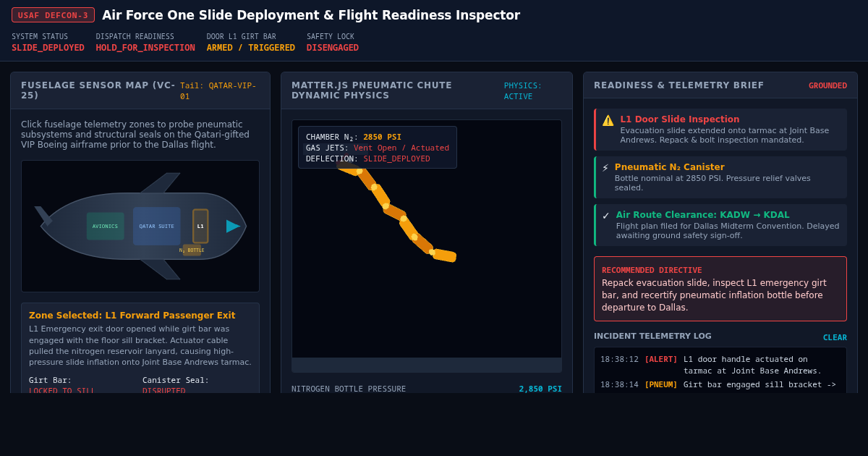Viewport: 868px width, 456px height.
Task: Click the GROUNDED status label
Action: point(827,85)
